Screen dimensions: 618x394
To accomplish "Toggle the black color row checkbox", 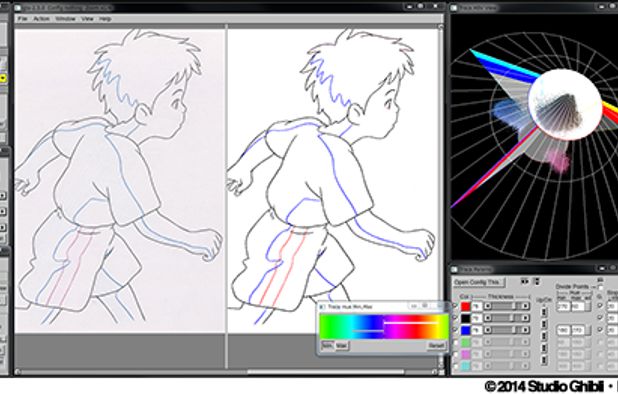I will [455, 318].
